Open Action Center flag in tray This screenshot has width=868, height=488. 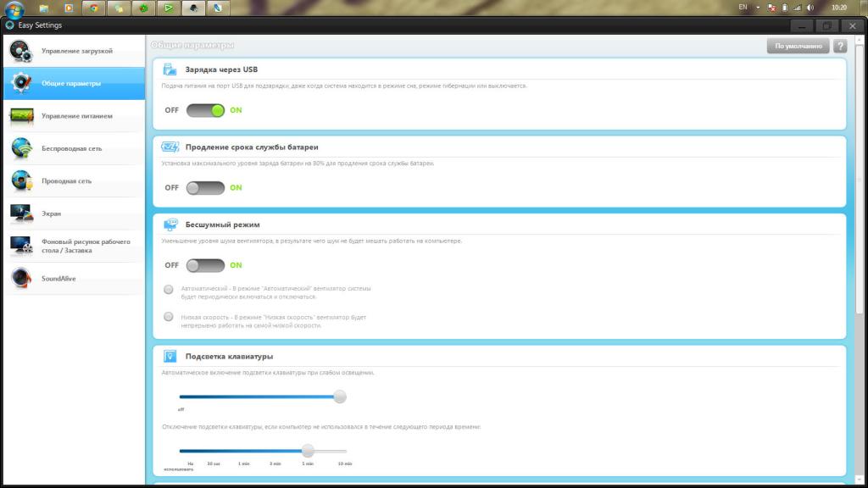point(771,8)
